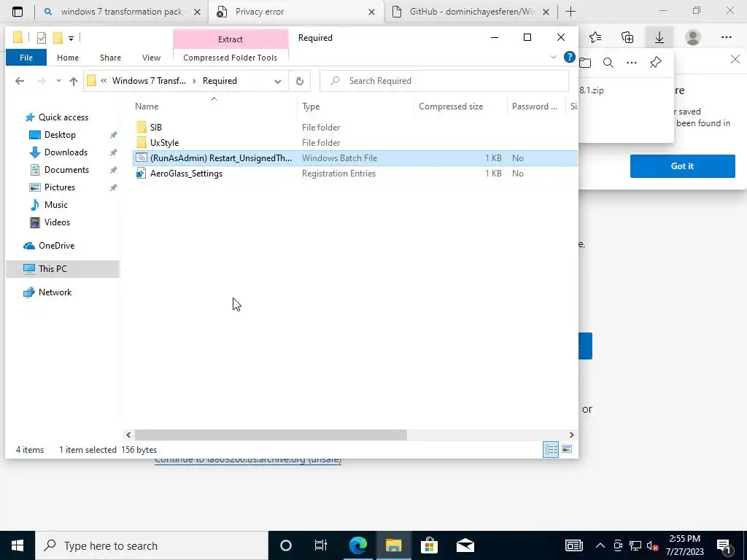Open a new Edge tab
Screen dimensions: 747x560
tap(570, 12)
